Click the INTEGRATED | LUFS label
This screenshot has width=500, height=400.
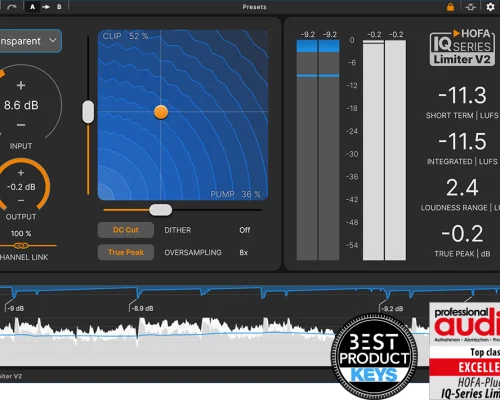462,162
